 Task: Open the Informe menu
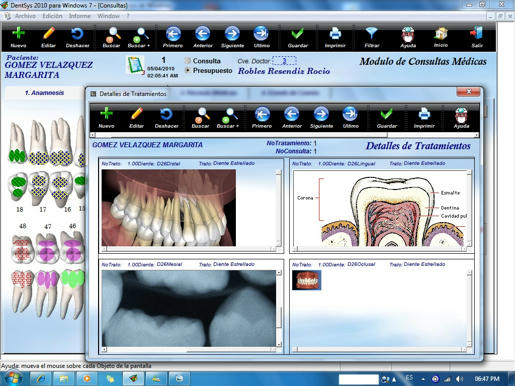pyautogui.click(x=80, y=16)
